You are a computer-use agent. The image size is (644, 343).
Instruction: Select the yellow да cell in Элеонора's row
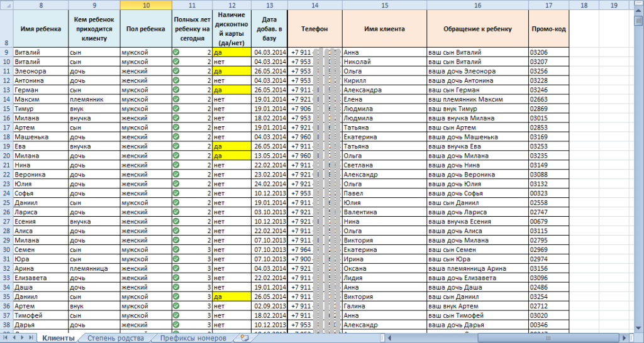231,72
